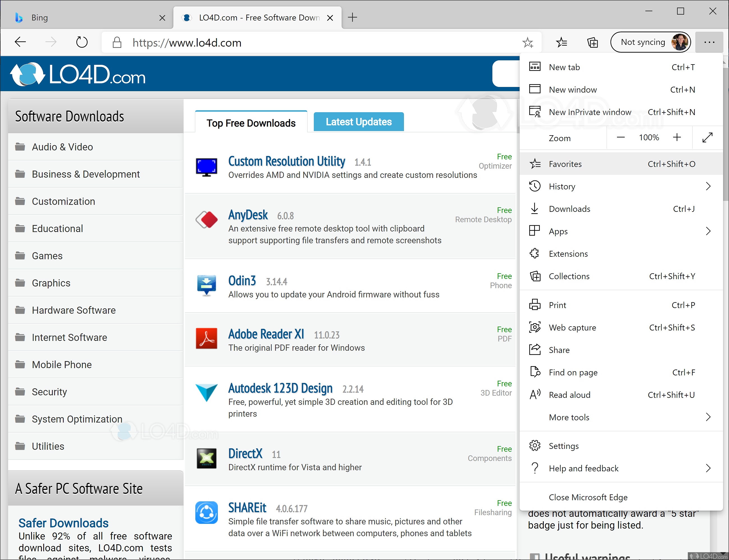The width and height of the screenshot is (729, 560).
Task: Click the SHAREit app icon
Action: pos(206,513)
